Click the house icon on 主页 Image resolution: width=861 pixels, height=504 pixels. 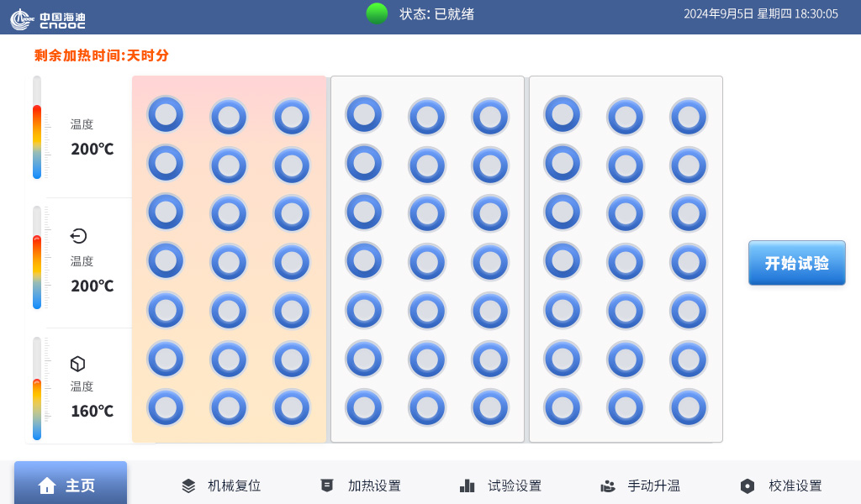47,486
